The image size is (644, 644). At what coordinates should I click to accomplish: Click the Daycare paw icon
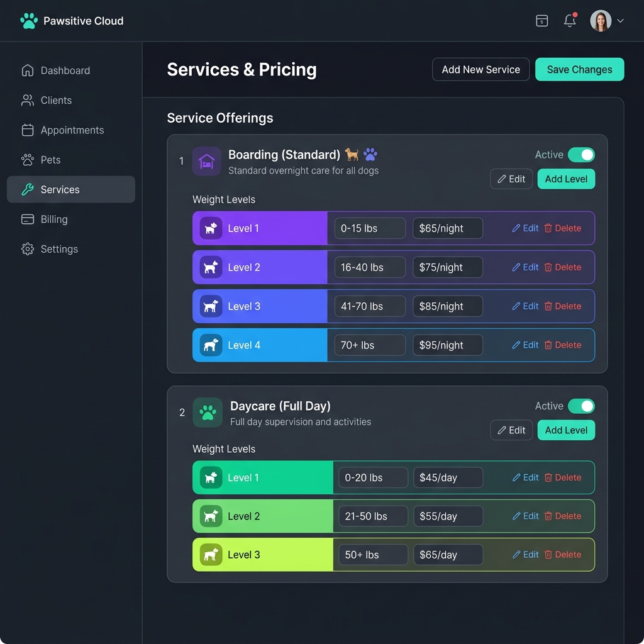tap(208, 413)
